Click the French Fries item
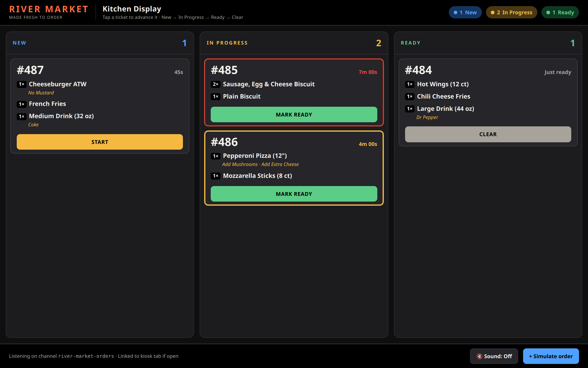This screenshot has height=368, width=588. (x=47, y=104)
